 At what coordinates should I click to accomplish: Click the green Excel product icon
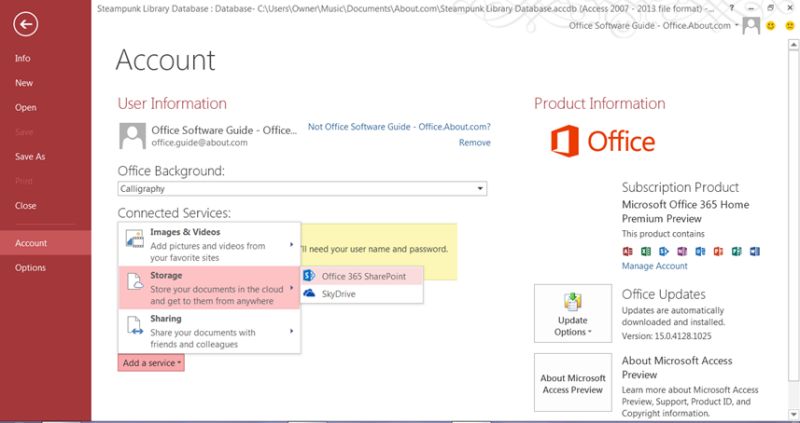click(646, 251)
